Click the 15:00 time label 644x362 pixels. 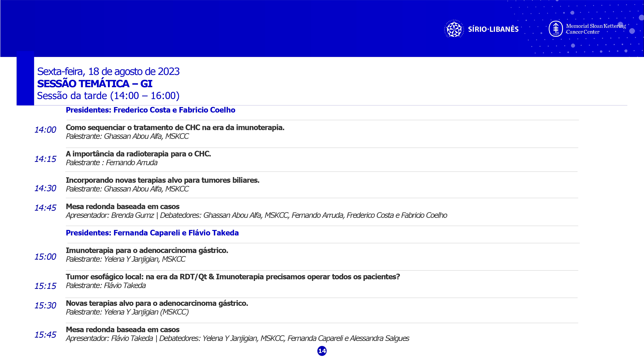coord(45,257)
